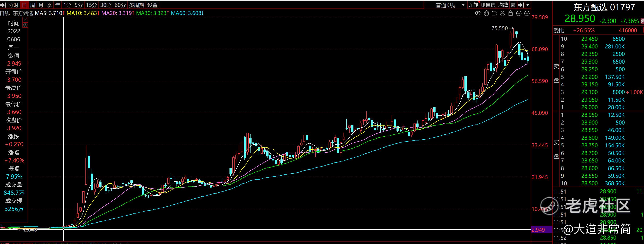Click the 79.589 price axis label
This screenshot has height=244, width=644.
coord(539,18)
